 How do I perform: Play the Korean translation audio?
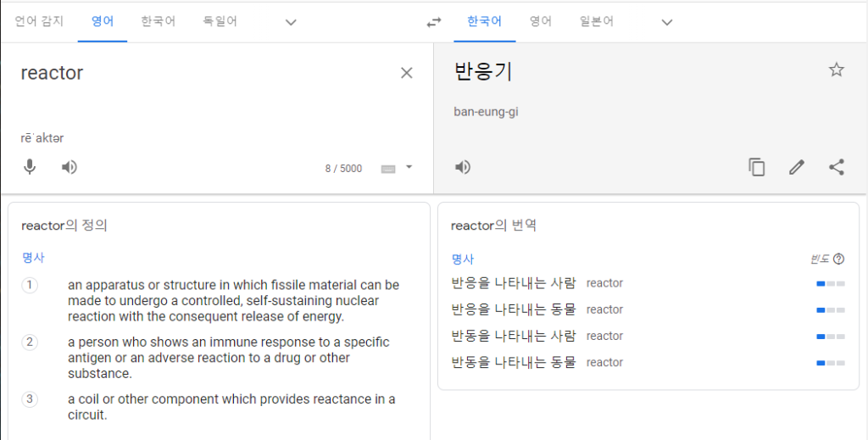pyautogui.click(x=463, y=167)
